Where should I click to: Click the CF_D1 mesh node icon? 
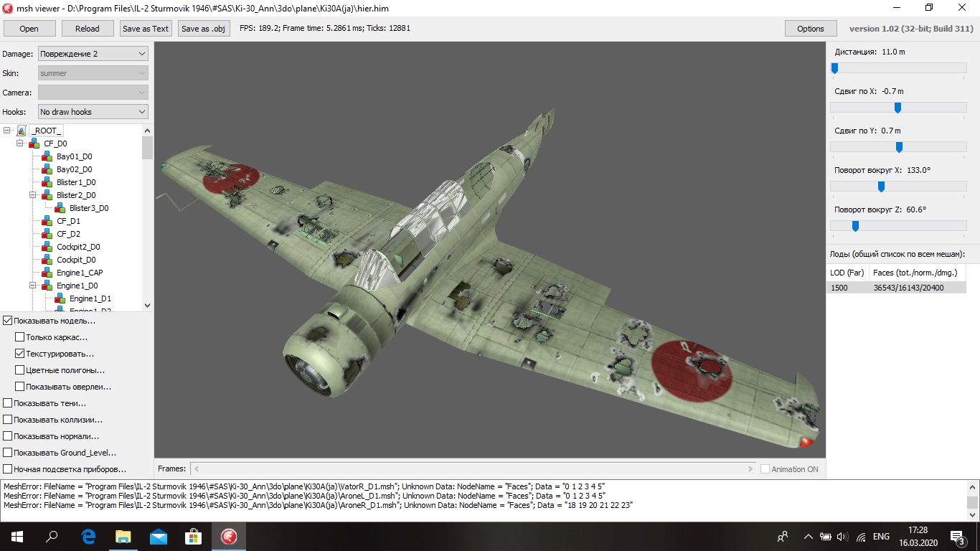click(x=47, y=221)
